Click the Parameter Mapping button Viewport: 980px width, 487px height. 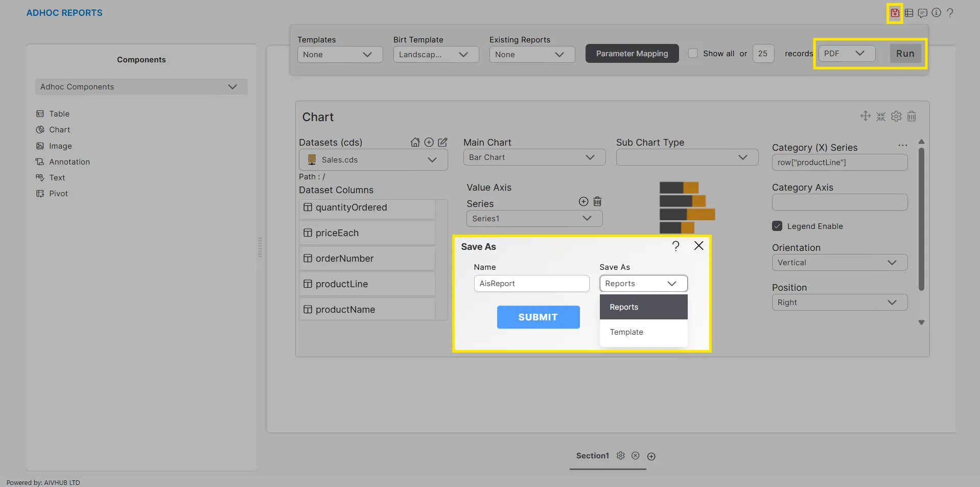click(x=632, y=54)
